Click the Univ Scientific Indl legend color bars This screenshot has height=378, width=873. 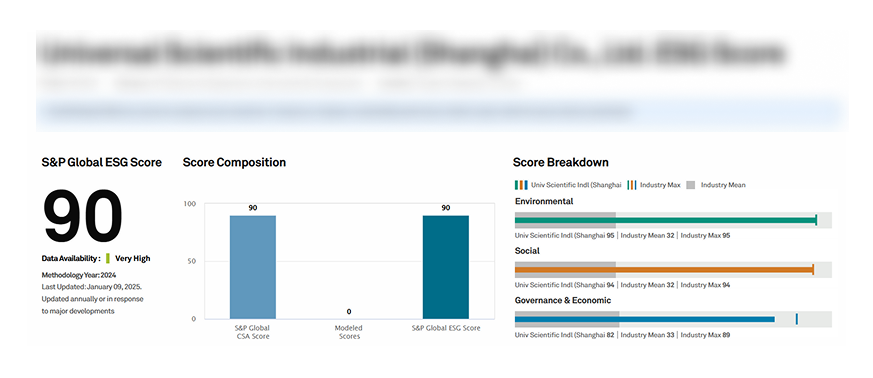point(521,185)
